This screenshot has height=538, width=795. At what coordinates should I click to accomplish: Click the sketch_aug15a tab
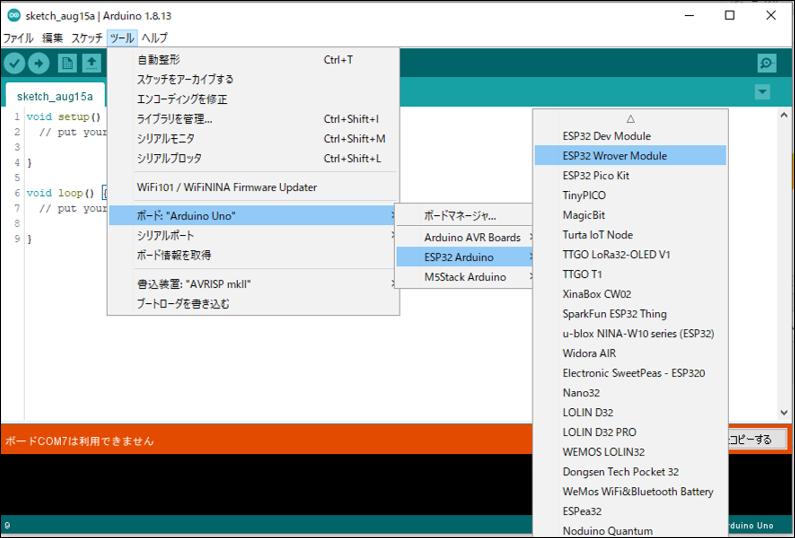tap(55, 97)
